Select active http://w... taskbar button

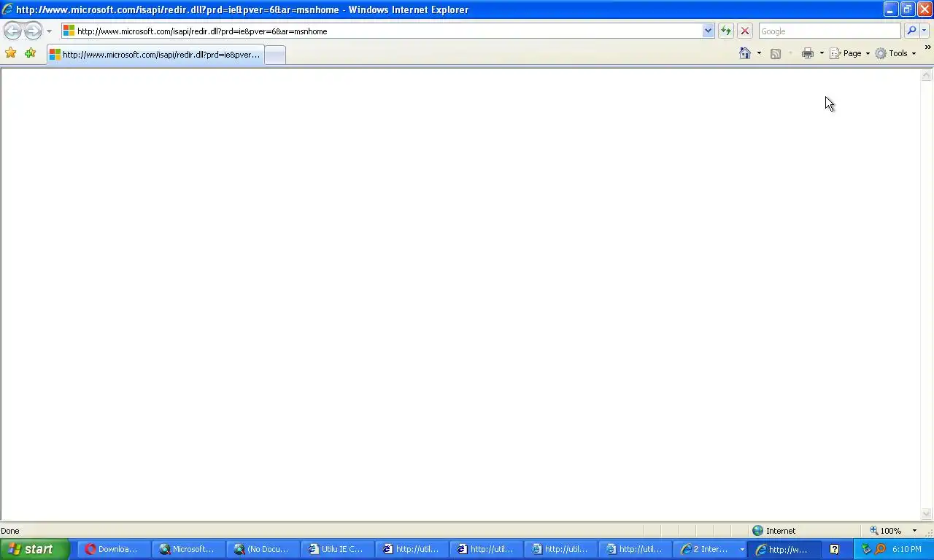[785, 550]
